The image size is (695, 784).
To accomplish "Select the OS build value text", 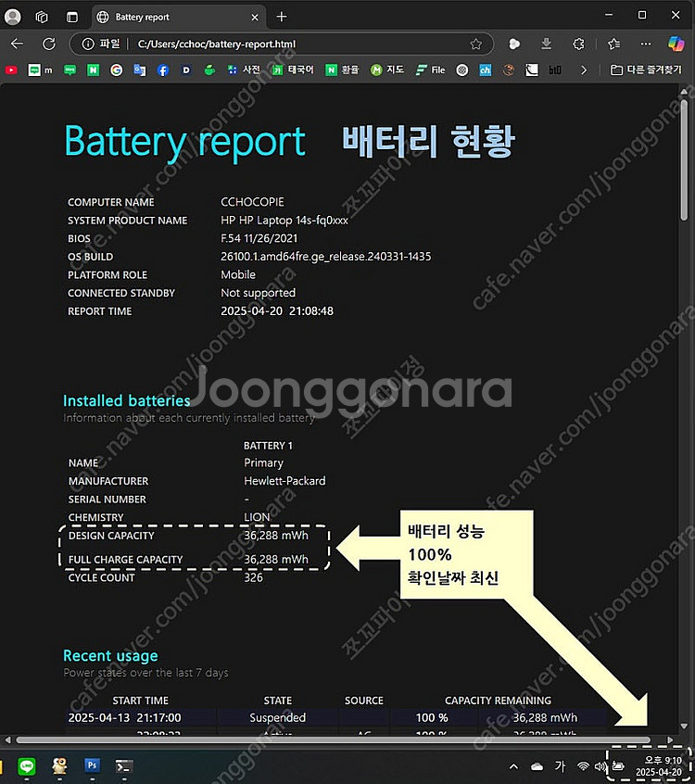I will (326, 257).
